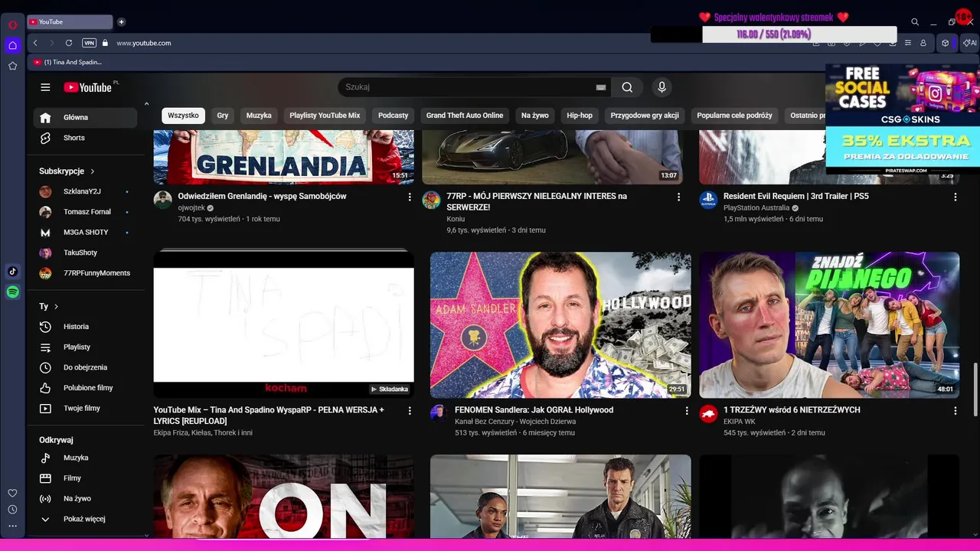
Task: Expand the Ty section chevron
Action: tap(56, 306)
